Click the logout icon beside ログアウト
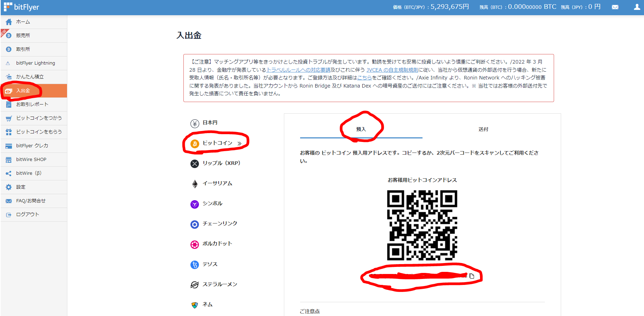Image resolution: width=644 pixels, height=316 pixels. pos(9,215)
